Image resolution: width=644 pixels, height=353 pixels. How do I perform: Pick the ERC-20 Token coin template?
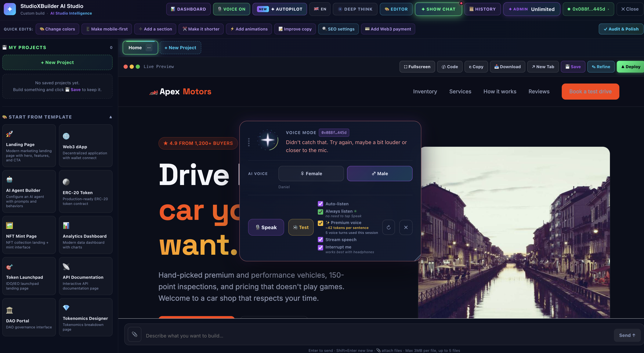[86, 192]
